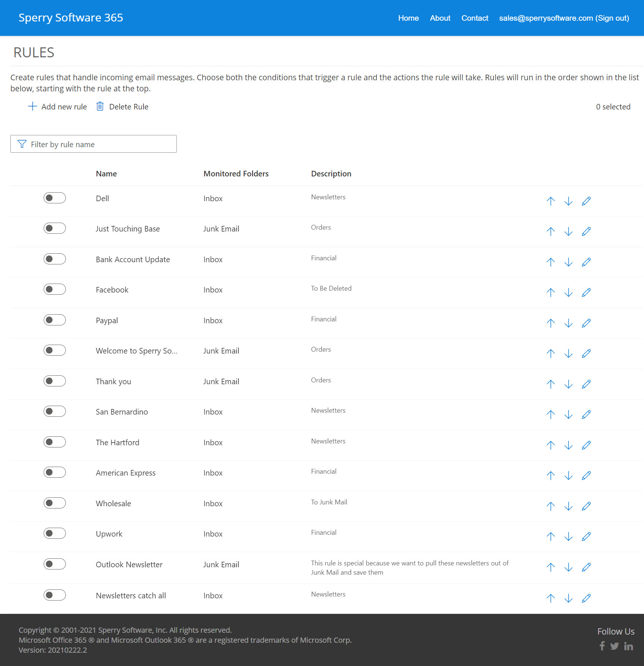Click the Sperry Software 365 brand link
644x666 pixels.
pyautogui.click(x=71, y=18)
